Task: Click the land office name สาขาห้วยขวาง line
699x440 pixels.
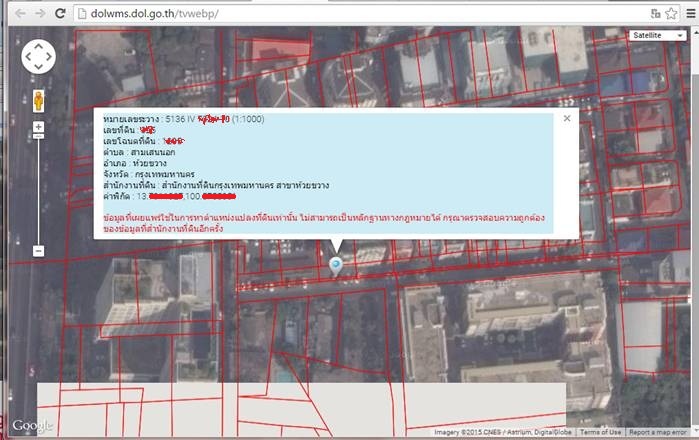Action: (x=216, y=185)
